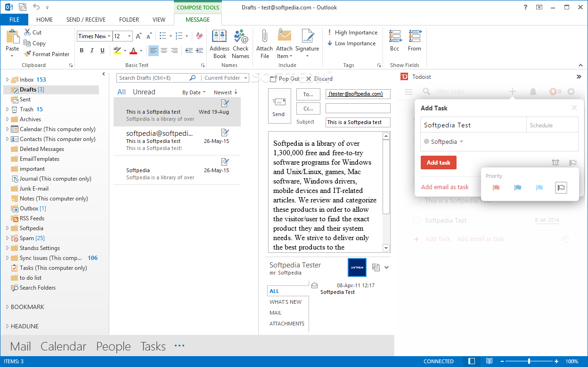The width and height of the screenshot is (588, 367).
Task: Open the Times New font name dropdown
Action: click(109, 36)
